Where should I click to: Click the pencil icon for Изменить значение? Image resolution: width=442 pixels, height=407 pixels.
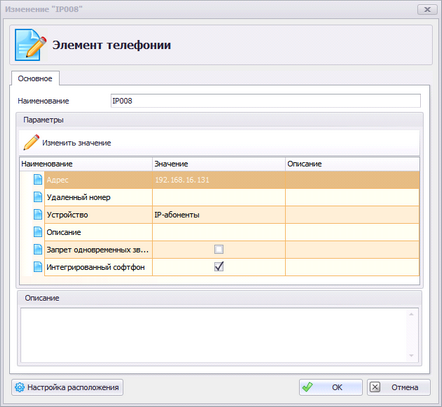pos(31,143)
